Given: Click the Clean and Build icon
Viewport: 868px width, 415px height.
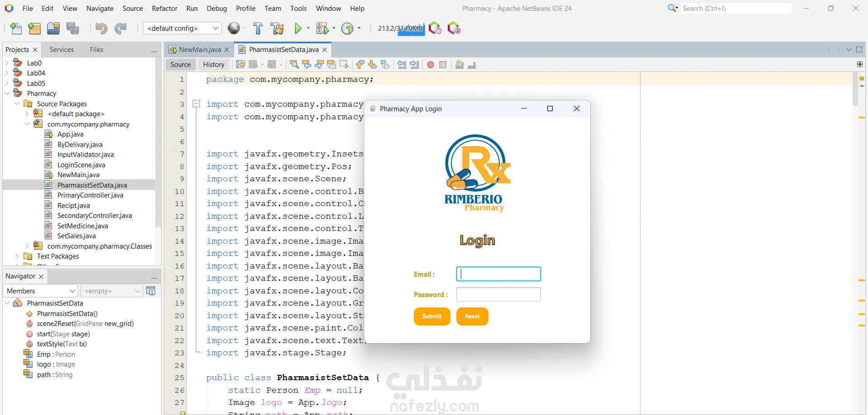Looking at the screenshot, I should [x=277, y=28].
